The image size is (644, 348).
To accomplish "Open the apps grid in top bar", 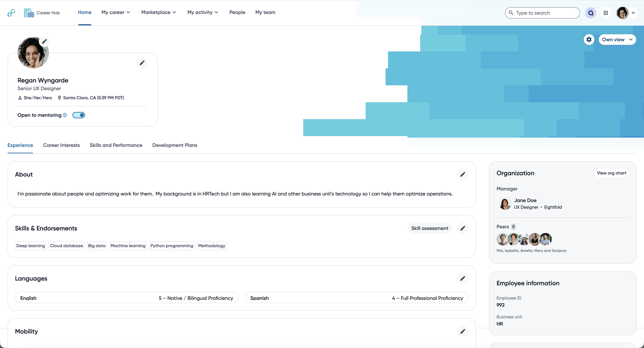I will 606,13.
